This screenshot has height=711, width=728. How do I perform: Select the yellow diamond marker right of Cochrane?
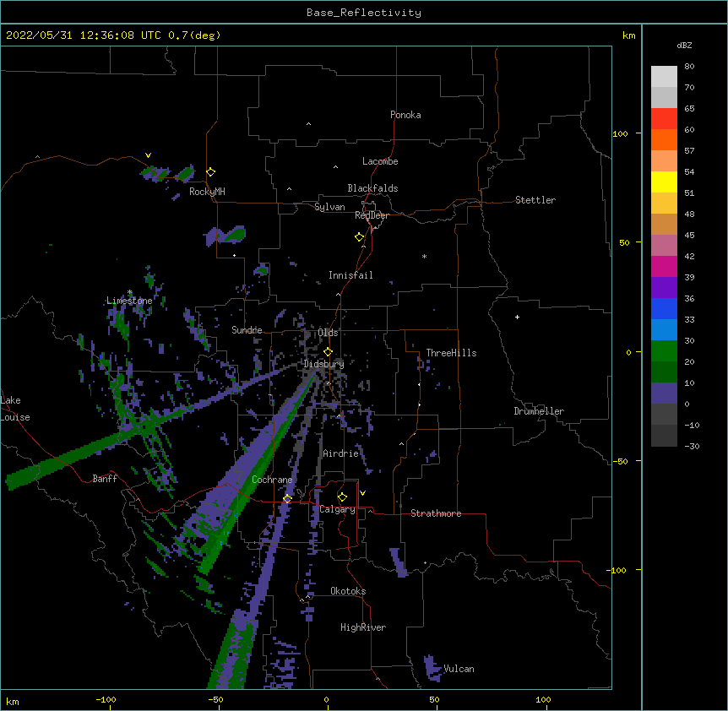[287, 499]
